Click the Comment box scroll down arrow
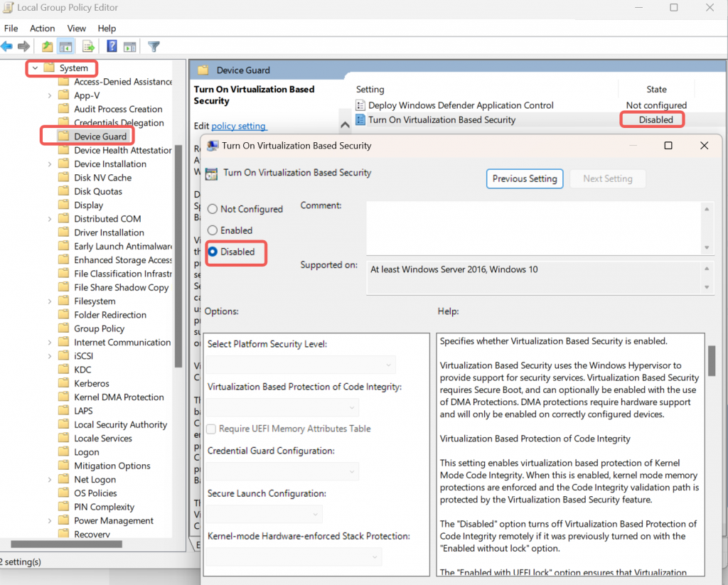This screenshot has height=585, width=728. (x=707, y=247)
